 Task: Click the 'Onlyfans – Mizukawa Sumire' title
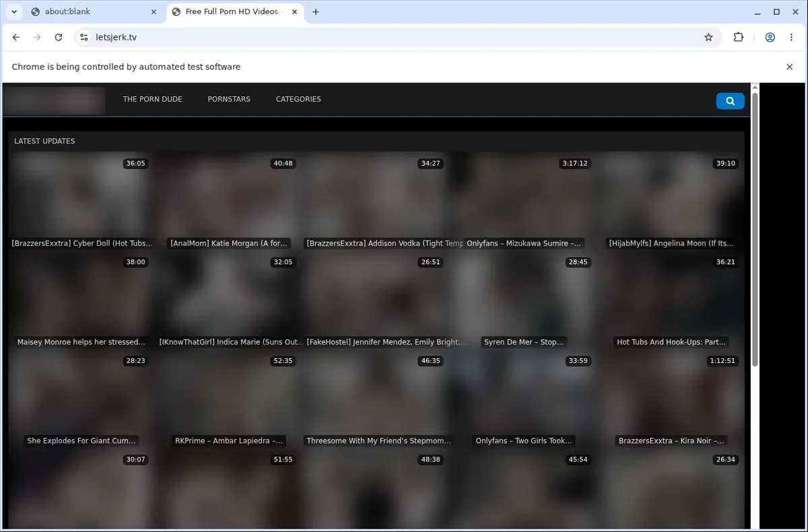tap(524, 243)
